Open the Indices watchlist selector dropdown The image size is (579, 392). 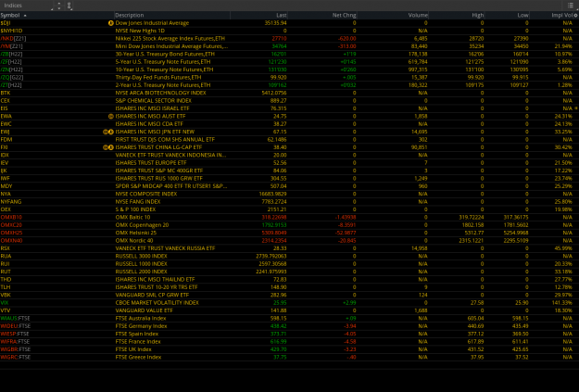point(28,6)
